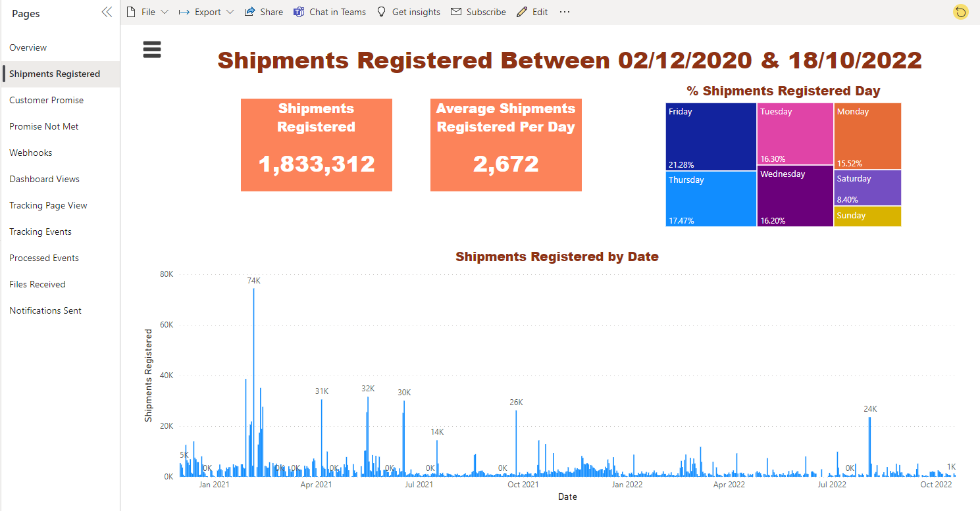Open the More options ellipsis
The width and height of the screenshot is (980, 511).
(565, 12)
